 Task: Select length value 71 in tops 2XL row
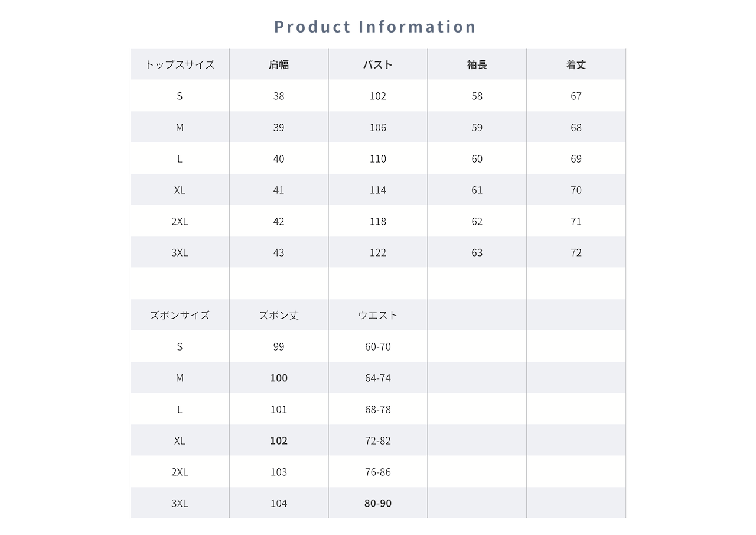click(x=576, y=221)
